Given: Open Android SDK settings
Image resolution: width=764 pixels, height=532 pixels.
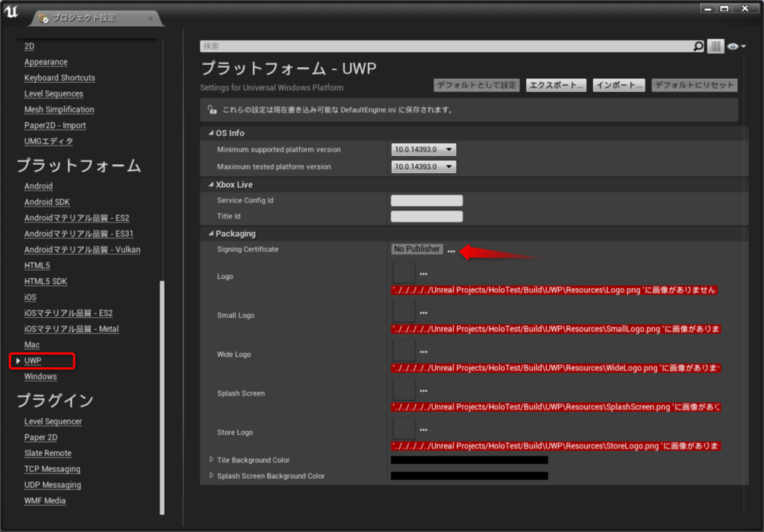Looking at the screenshot, I should 47,202.
